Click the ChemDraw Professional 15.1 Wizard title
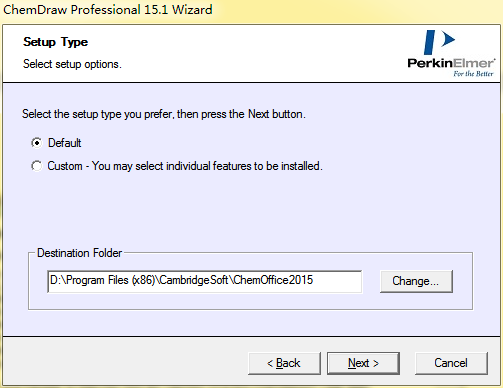503x388 pixels. click(x=108, y=10)
